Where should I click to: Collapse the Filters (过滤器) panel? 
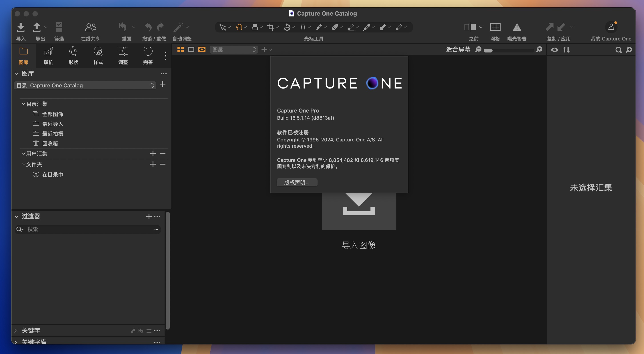(x=16, y=216)
